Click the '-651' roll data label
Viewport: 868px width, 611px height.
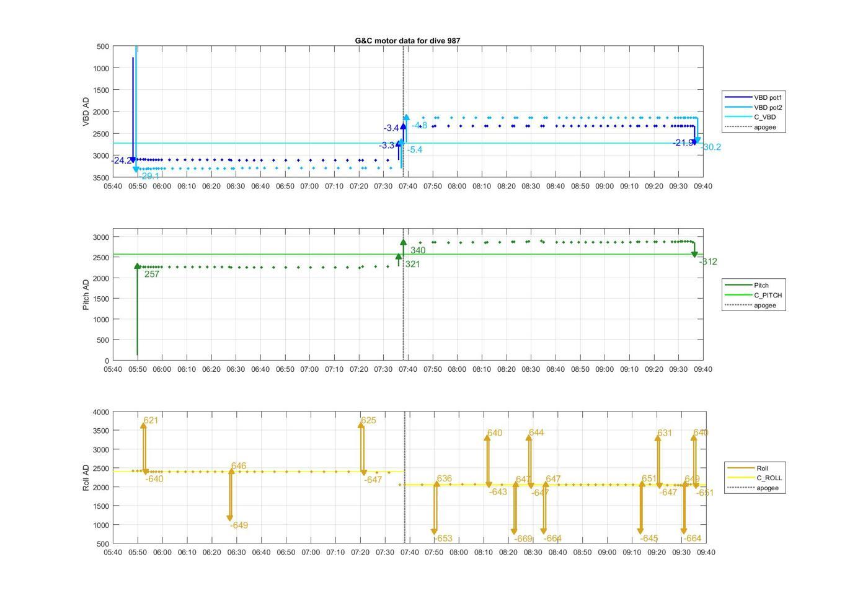click(705, 493)
